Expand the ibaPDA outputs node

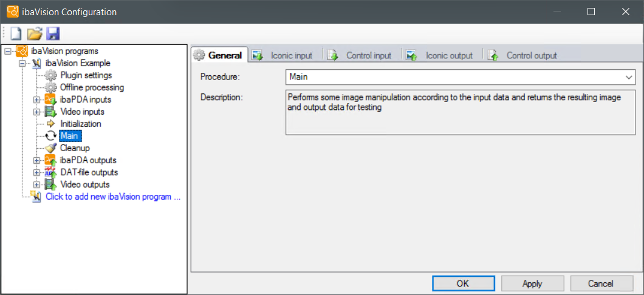37,160
